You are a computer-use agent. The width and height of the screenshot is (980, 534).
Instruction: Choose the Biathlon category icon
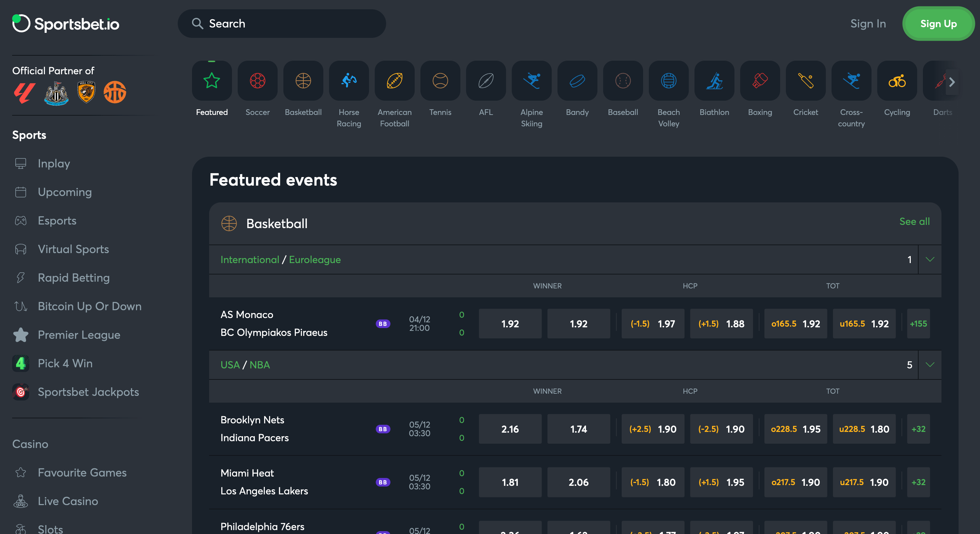714,81
